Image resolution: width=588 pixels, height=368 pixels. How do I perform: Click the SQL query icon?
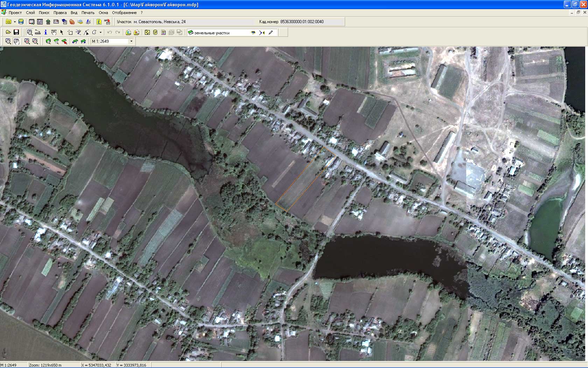[8, 22]
